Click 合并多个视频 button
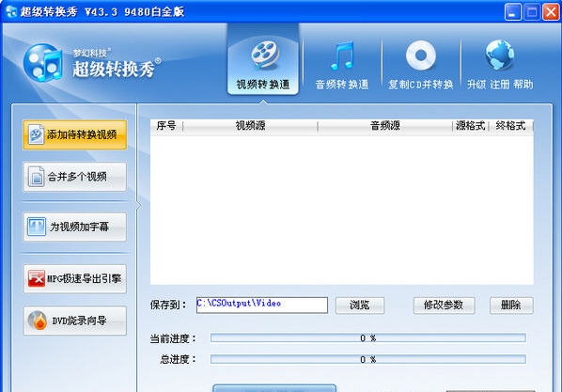Screen dimensions: 562x392 coord(74,177)
